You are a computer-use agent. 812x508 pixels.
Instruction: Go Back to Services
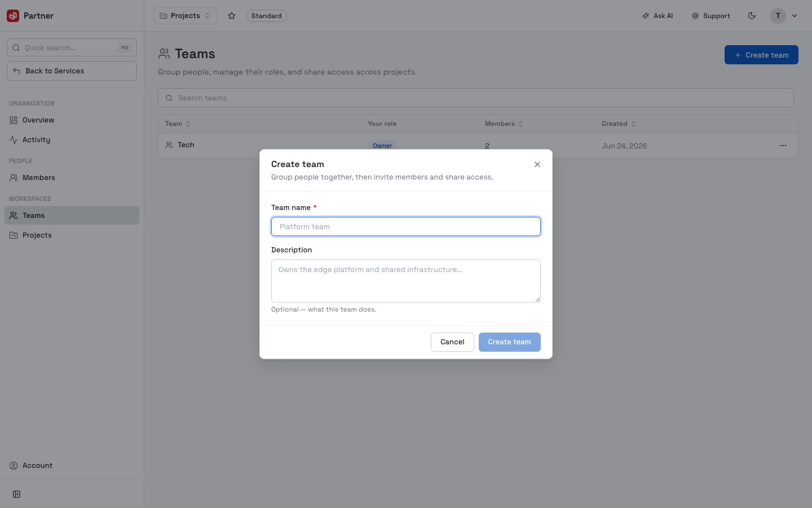click(72, 71)
